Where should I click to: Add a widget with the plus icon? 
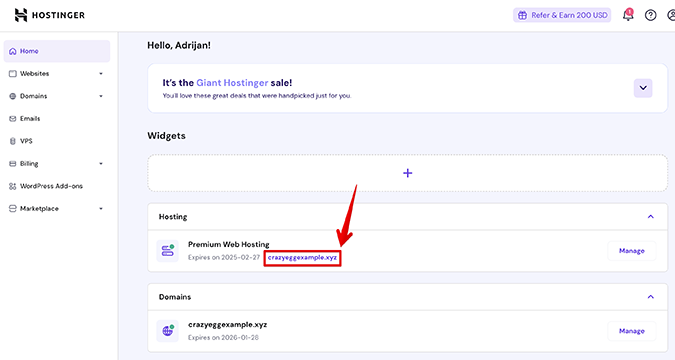tap(407, 173)
